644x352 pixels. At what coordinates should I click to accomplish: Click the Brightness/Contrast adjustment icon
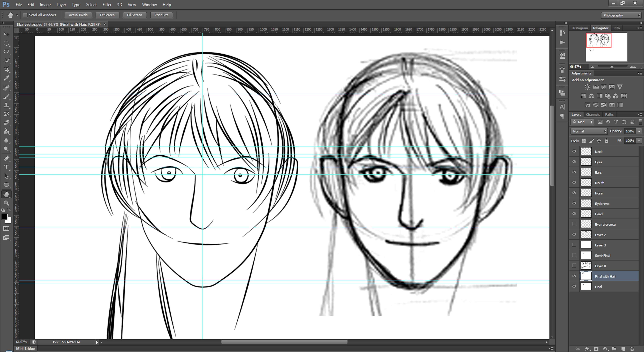pos(587,87)
